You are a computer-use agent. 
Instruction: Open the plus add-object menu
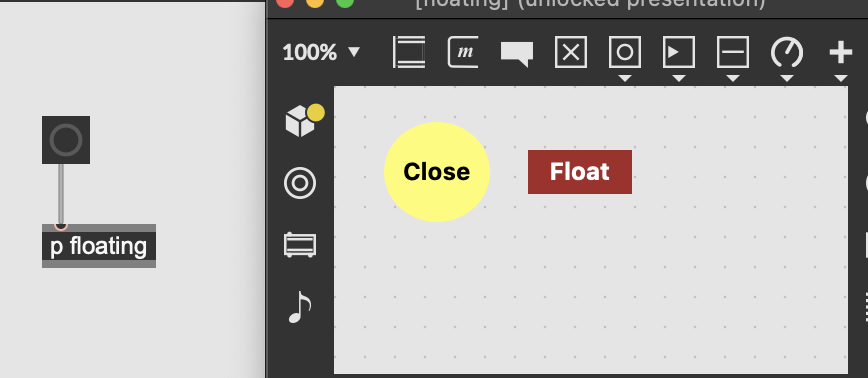tap(840, 53)
